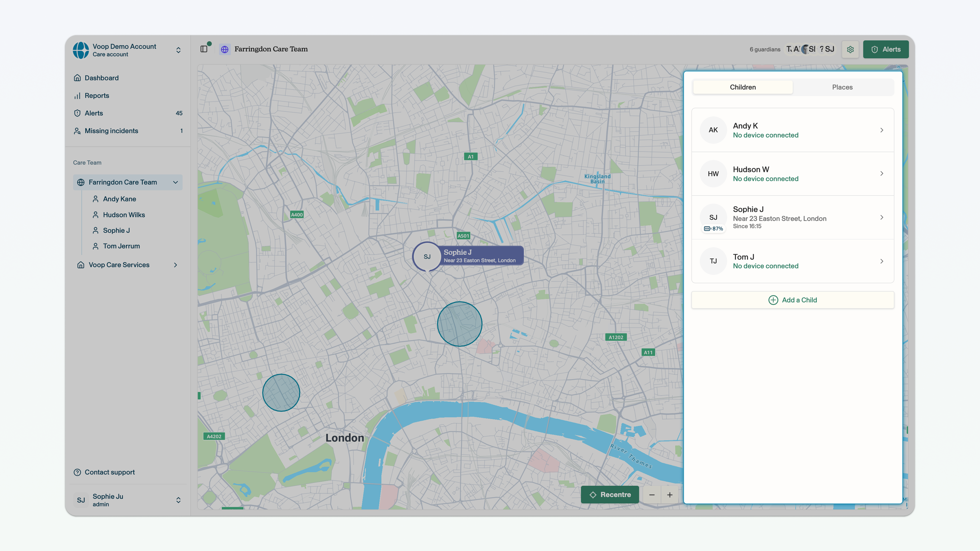980x551 pixels.
Task: Open Tom J details chevron
Action: pyautogui.click(x=881, y=261)
